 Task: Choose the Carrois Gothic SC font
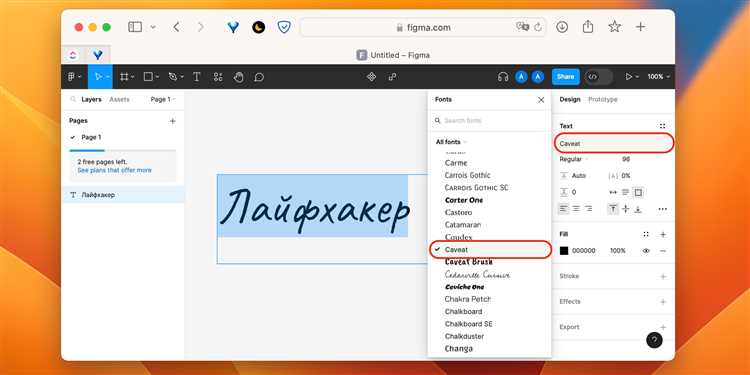476,188
